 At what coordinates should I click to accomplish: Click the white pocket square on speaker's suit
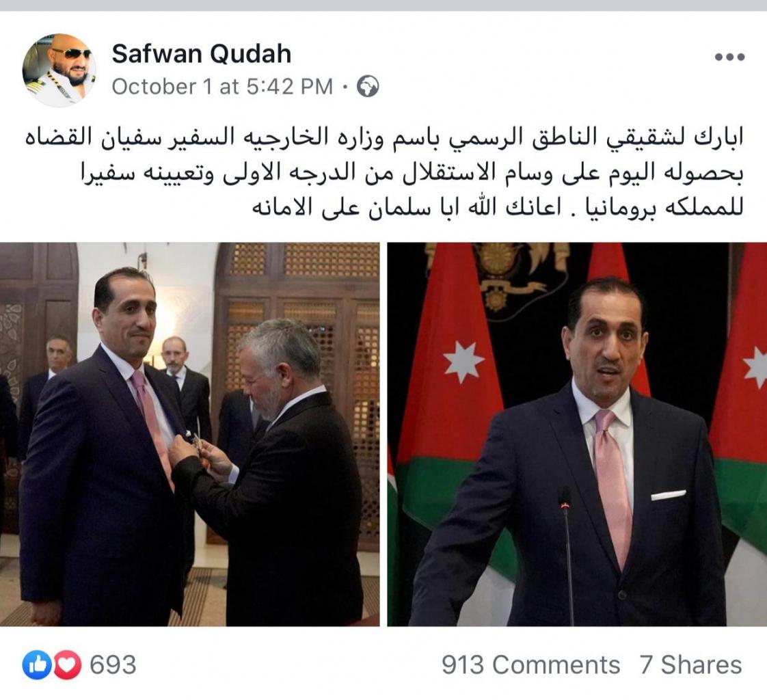point(668,496)
